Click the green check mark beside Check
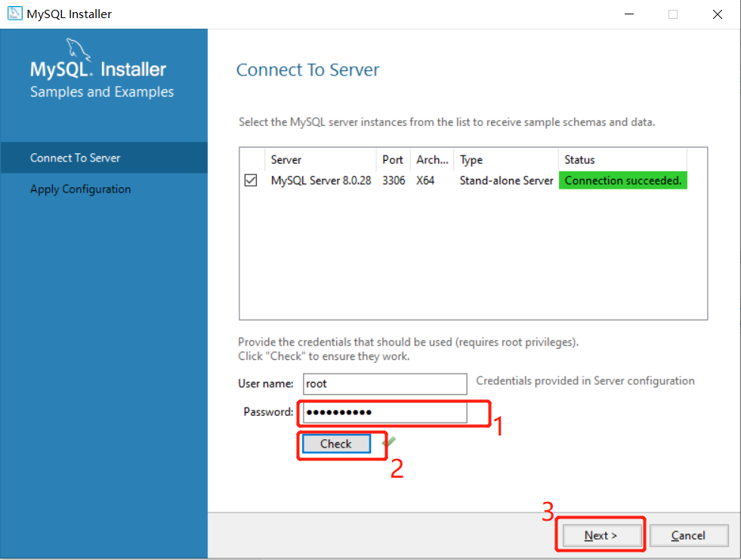Image resolution: width=741 pixels, height=560 pixels. click(x=389, y=442)
